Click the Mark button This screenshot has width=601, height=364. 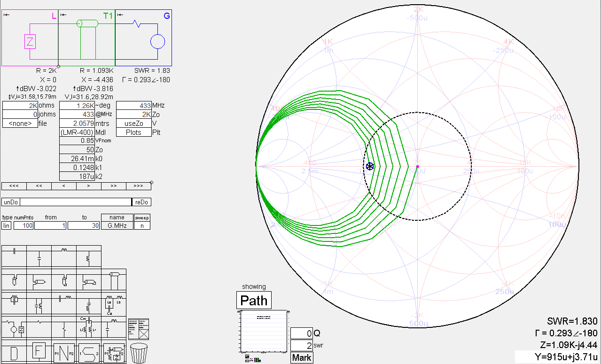pyautogui.click(x=301, y=358)
